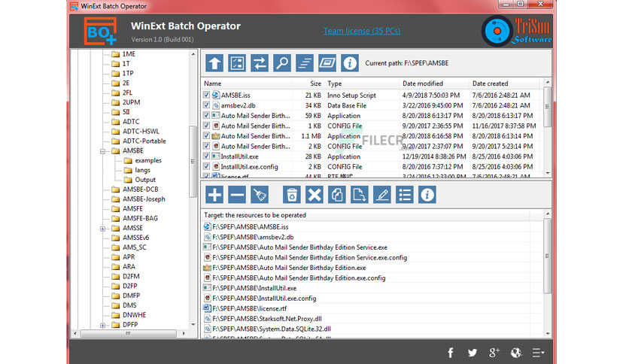Uncheck the InstallUtil.exe.config checkbox
Viewport: 629px width, 364px height.
click(x=206, y=166)
